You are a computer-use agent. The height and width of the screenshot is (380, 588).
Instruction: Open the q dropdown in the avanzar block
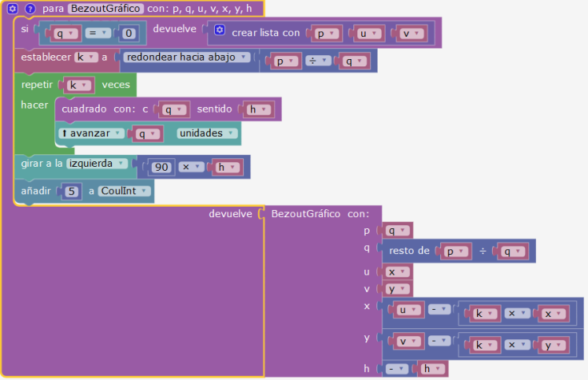click(x=149, y=134)
